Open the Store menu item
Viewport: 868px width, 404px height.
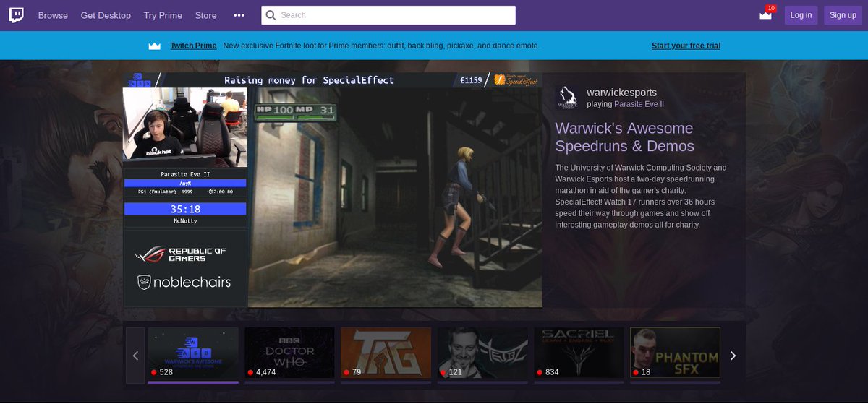click(x=206, y=15)
